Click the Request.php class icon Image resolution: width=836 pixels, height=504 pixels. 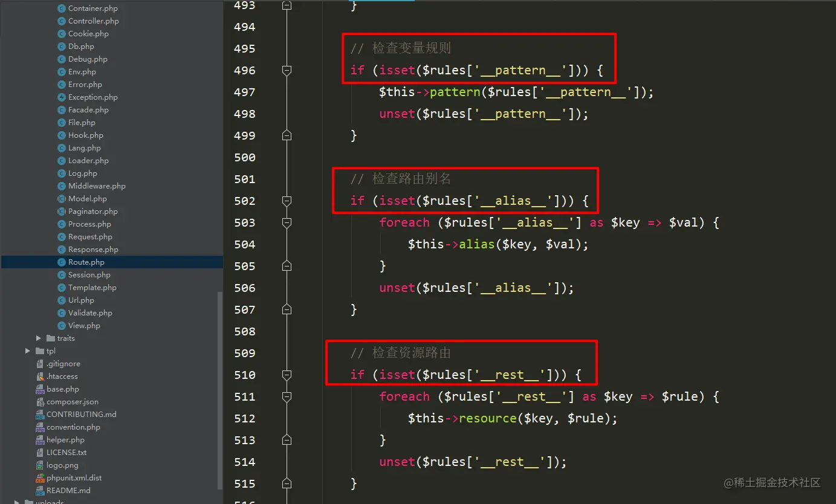point(62,237)
